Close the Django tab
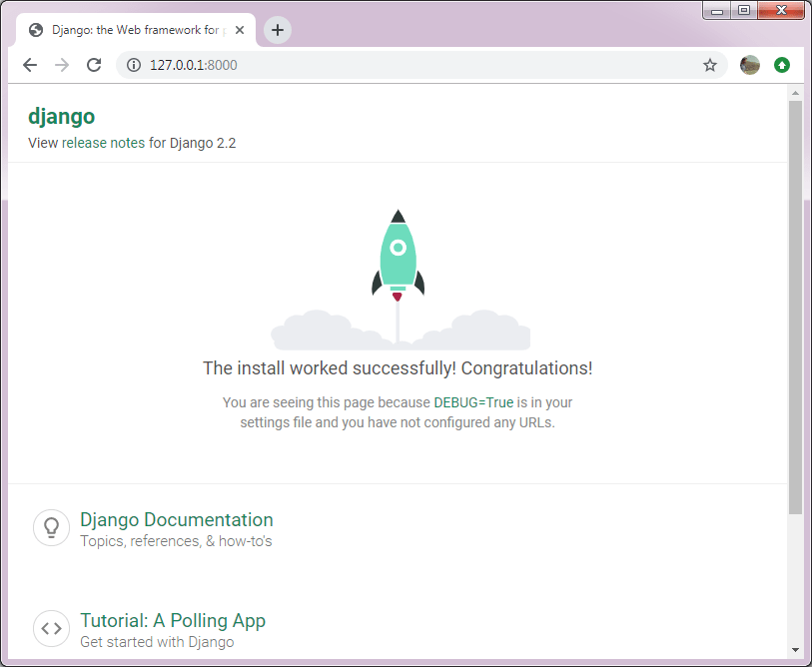This screenshot has width=812, height=667. pyautogui.click(x=240, y=30)
